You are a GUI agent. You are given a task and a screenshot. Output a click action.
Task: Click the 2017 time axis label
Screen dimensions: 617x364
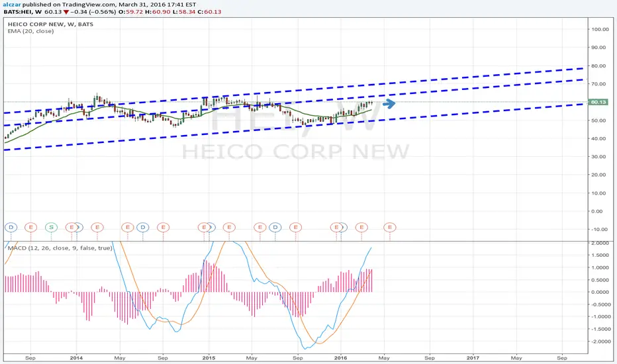coord(473,357)
